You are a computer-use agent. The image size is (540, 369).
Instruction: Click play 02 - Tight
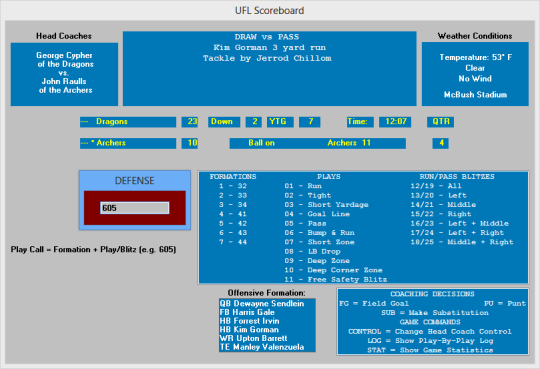308,195
